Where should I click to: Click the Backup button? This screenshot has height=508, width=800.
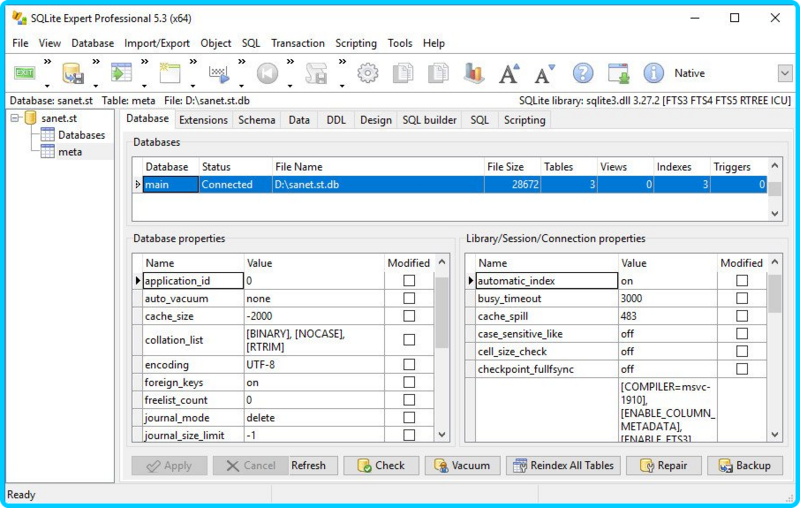[x=745, y=465]
